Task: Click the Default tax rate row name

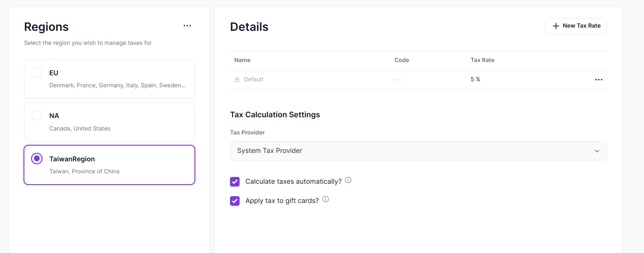Action: pyautogui.click(x=254, y=79)
